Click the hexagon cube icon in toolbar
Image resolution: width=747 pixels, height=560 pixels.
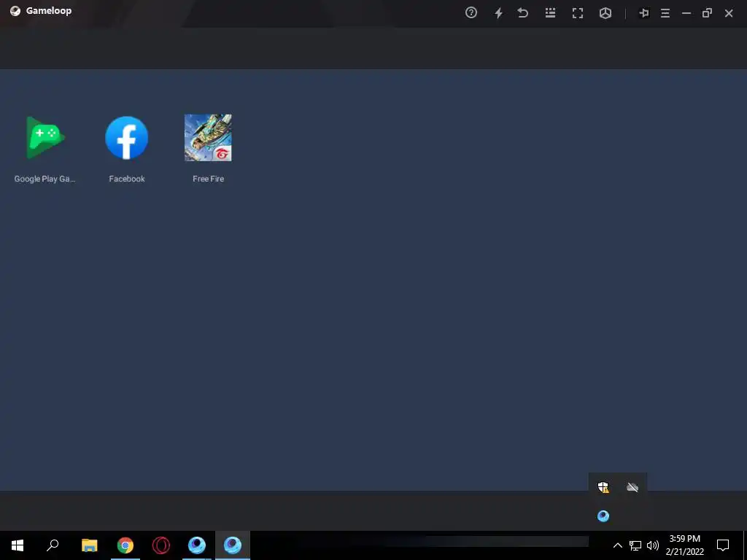click(x=605, y=13)
